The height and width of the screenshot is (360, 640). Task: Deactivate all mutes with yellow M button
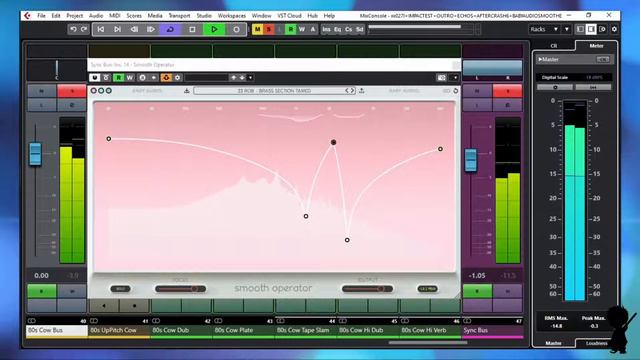click(258, 29)
